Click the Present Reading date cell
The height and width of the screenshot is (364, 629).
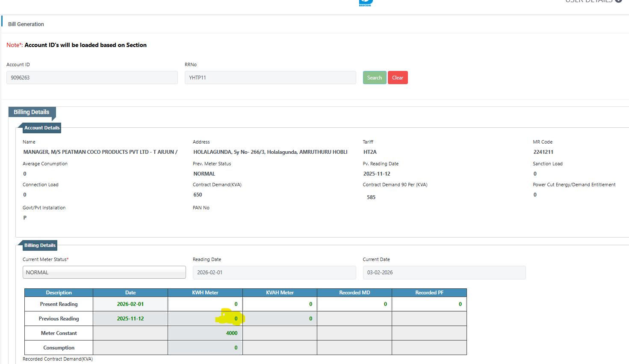tap(130, 304)
